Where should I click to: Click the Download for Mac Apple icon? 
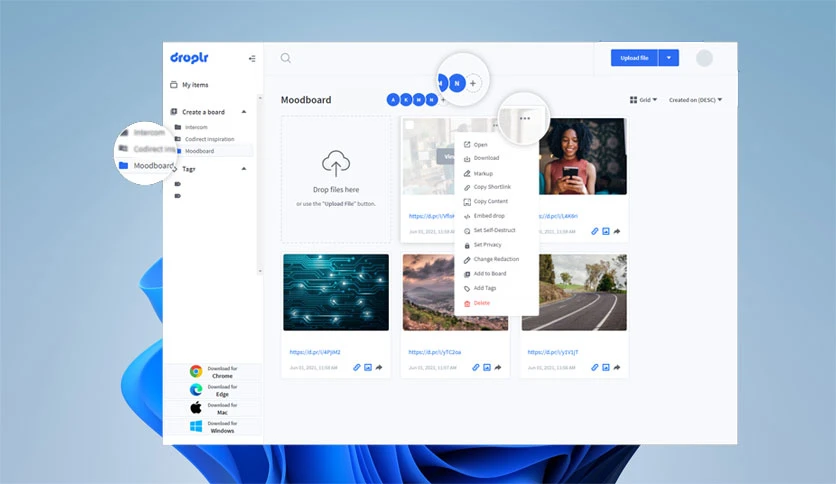[x=196, y=408]
